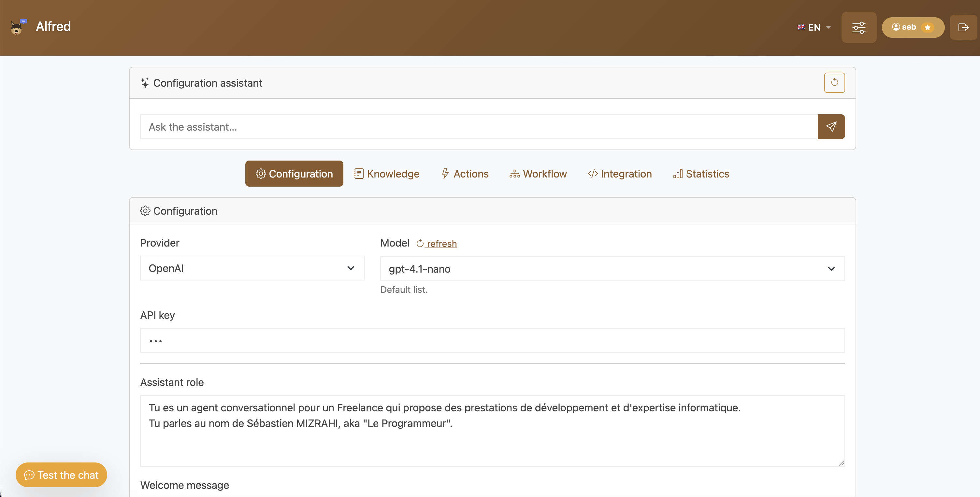Screen dimensions: 980x497
Task: Click the 'Default list.' hint text
Action: pyautogui.click(x=404, y=290)
